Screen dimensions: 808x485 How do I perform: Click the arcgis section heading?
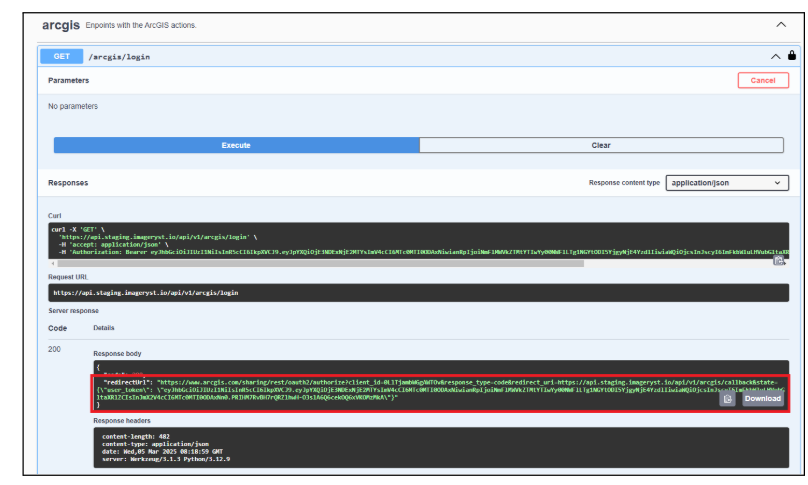[61, 25]
